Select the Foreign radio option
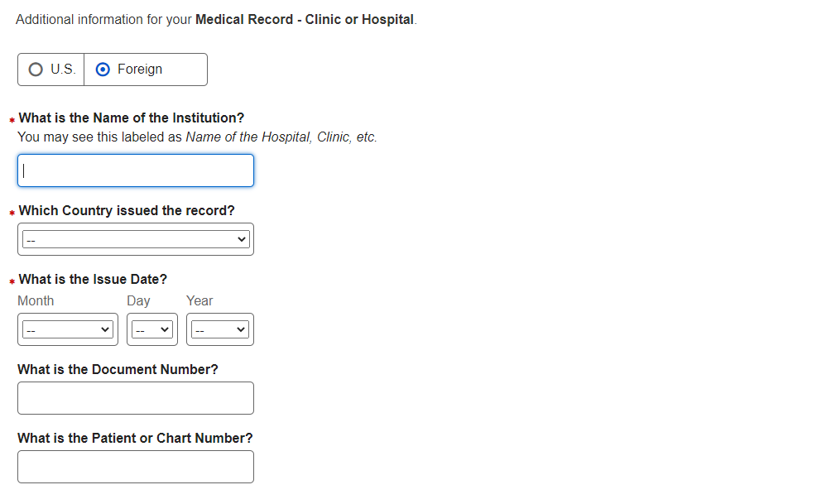Viewport: 817px width, 504px height. click(103, 70)
